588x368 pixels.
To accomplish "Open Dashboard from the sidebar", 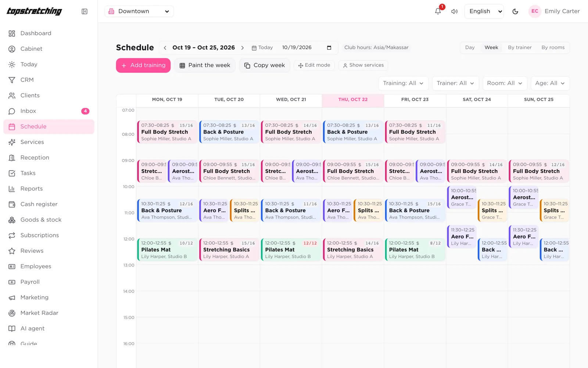I will click(x=49, y=33).
